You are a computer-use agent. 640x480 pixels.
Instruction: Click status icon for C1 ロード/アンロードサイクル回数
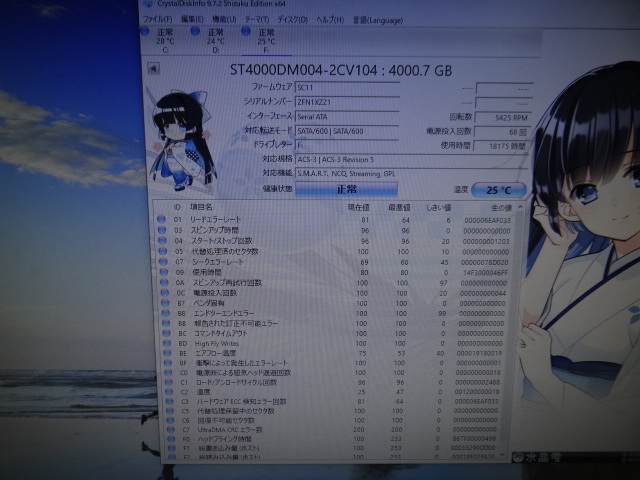(168, 382)
